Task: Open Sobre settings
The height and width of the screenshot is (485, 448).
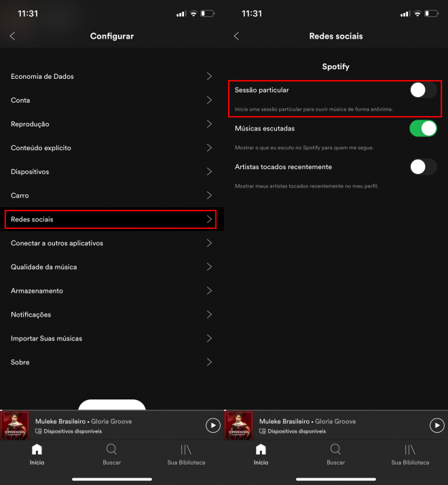Action: point(111,362)
